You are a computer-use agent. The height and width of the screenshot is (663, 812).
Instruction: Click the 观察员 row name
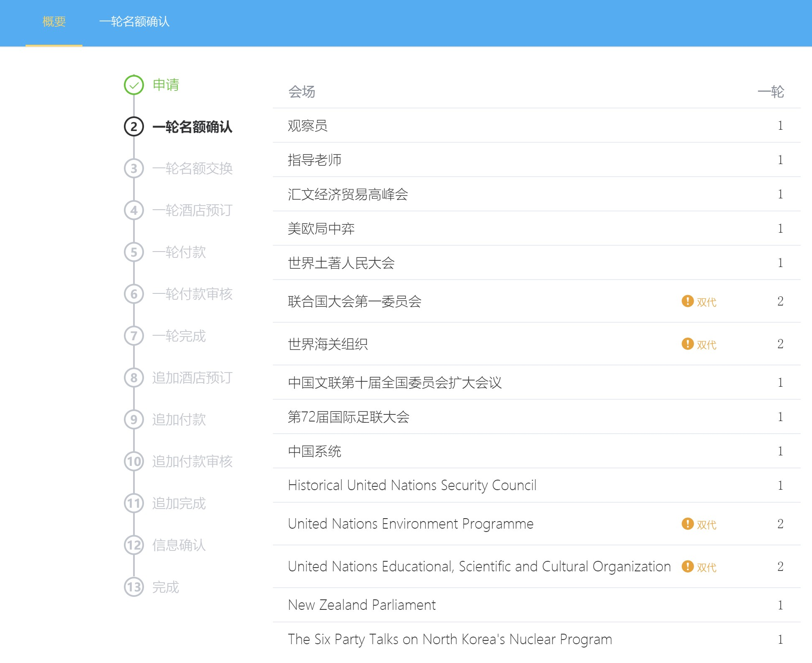[x=308, y=126]
